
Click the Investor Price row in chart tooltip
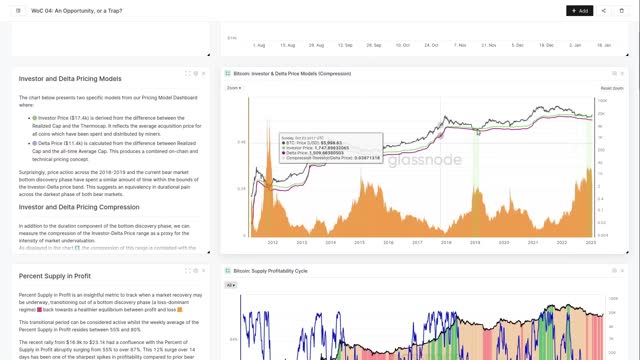pyautogui.click(x=316, y=148)
